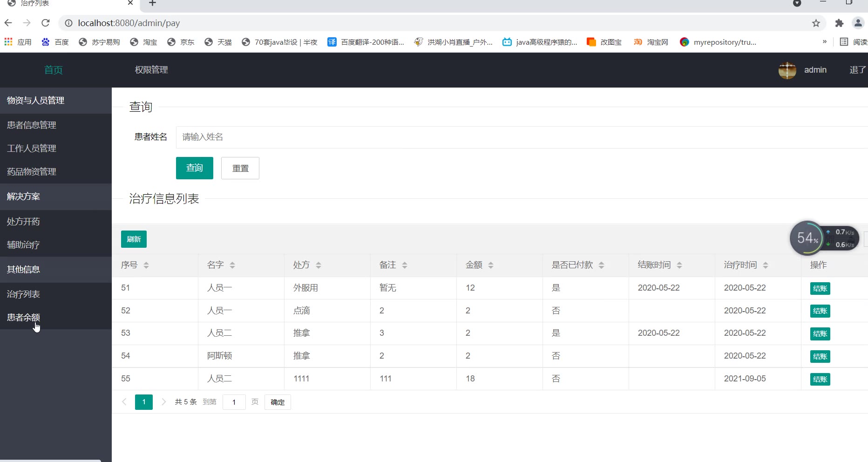
Task: Open the 天猫 bookmark
Action: (218, 42)
